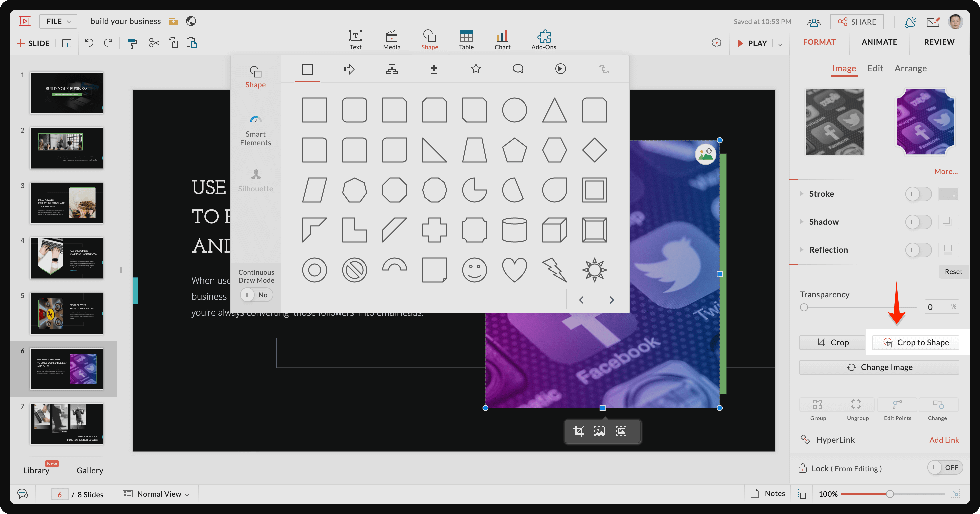Select the smiley face shape
The height and width of the screenshot is (514, 980).
click(474, 270)
